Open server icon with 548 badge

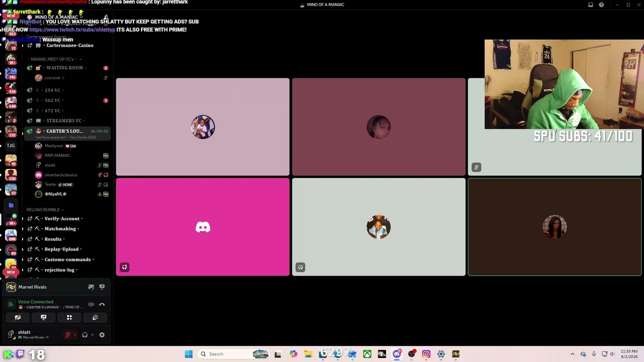[11, 103]
